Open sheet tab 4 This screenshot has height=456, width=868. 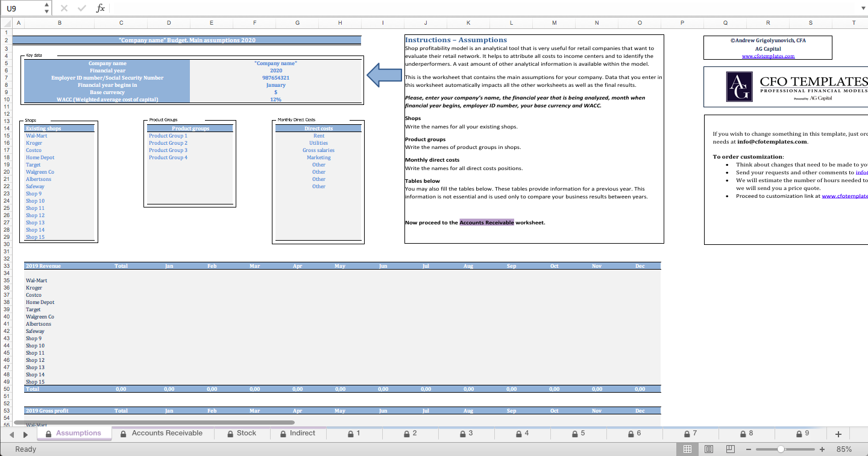pyautogui.click(x=523, y=433)
